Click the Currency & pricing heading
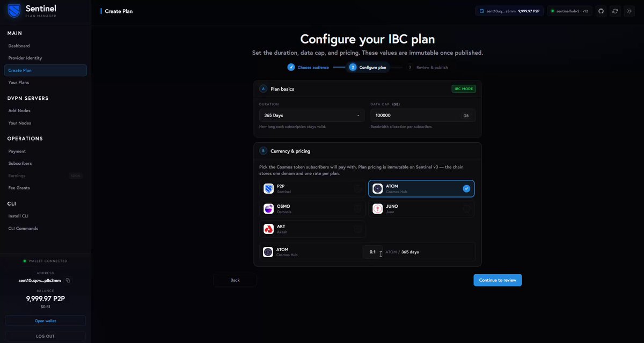This screenshot has width=644, height=343. tap(290, 151)
